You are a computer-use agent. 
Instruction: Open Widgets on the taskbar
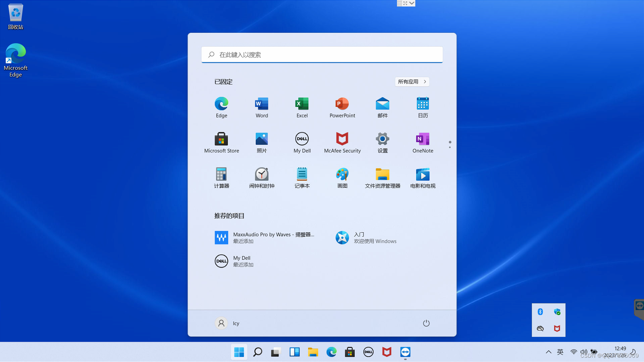tap(294, 352)
